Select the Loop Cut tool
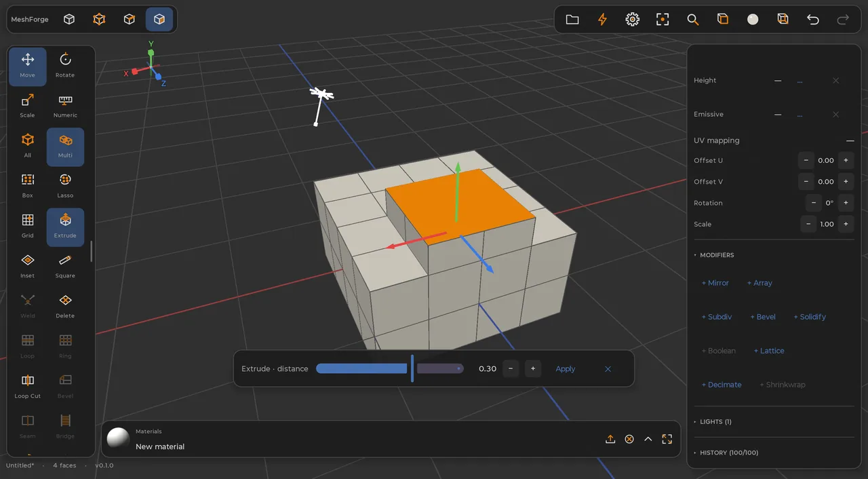868x479 pixels. [28, 387]
